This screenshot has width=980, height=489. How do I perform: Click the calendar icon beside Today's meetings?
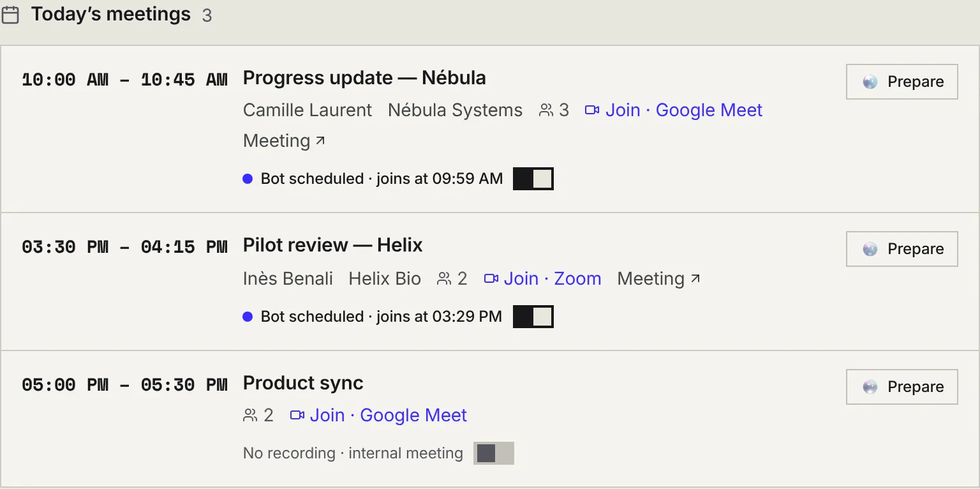(10, 15)
